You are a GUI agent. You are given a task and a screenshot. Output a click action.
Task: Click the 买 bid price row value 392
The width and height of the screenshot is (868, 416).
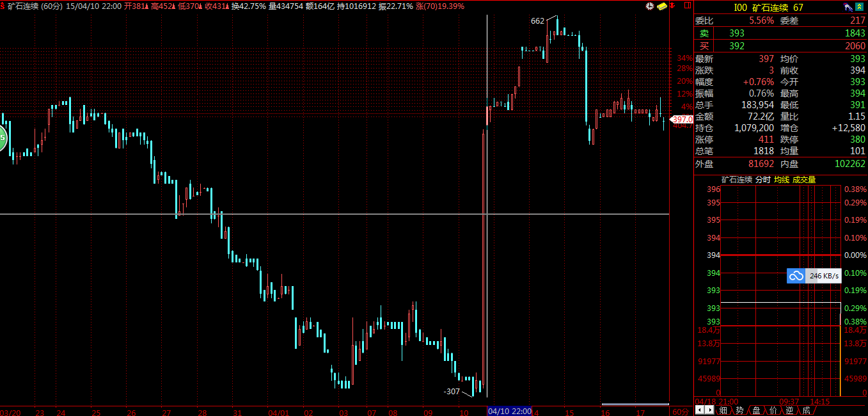(737, 45)
